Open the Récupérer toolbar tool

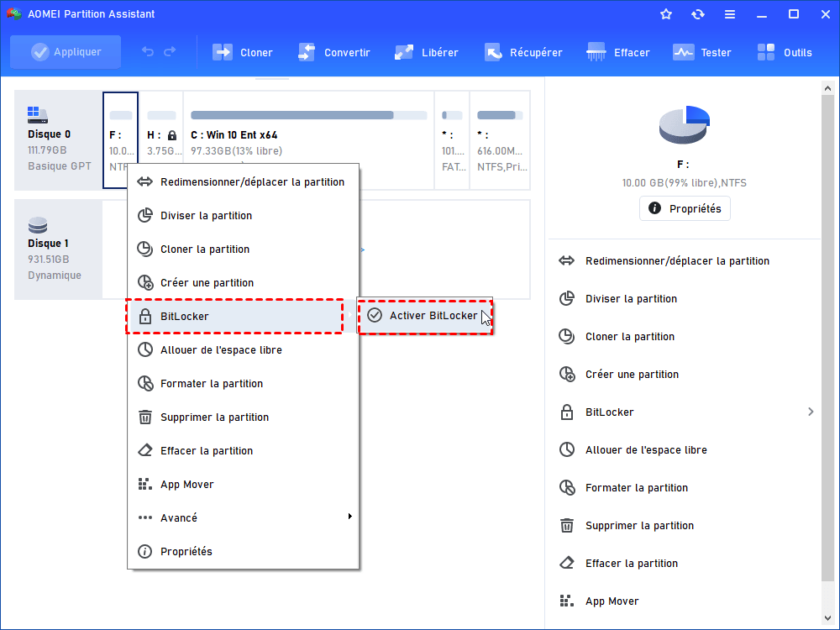point(523,52)
